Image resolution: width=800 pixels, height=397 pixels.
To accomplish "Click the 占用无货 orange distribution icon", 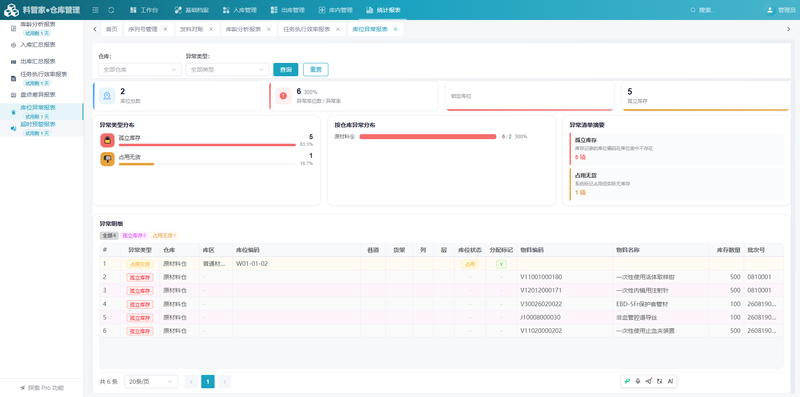I will [107, 159].
